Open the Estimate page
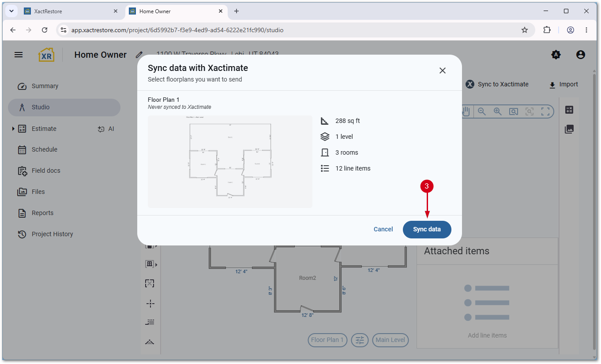This screenshot has height=364, width=601. [44, 129]
